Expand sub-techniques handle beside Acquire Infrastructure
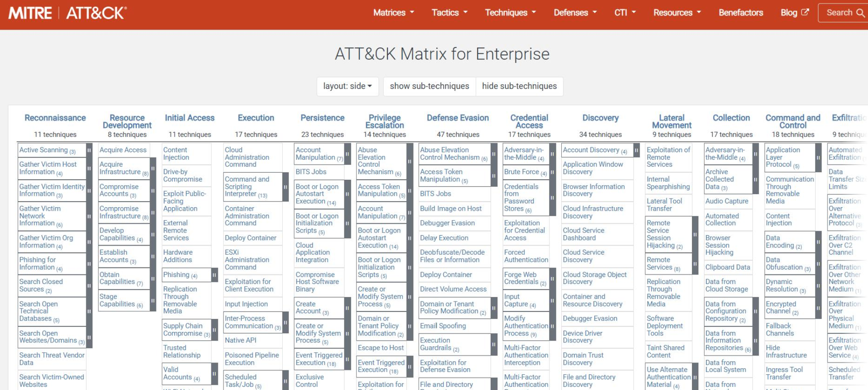The image size is (868, 390). 153,168
